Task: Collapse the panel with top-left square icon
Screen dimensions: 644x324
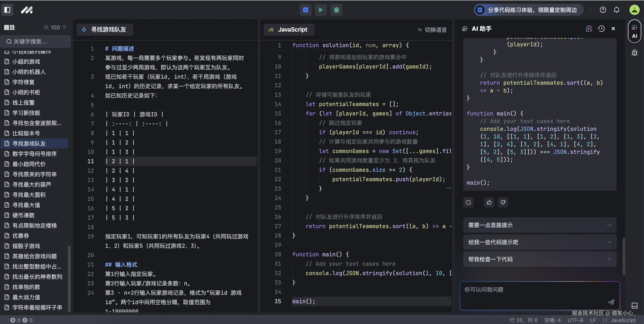Action: tap(7, 10)
